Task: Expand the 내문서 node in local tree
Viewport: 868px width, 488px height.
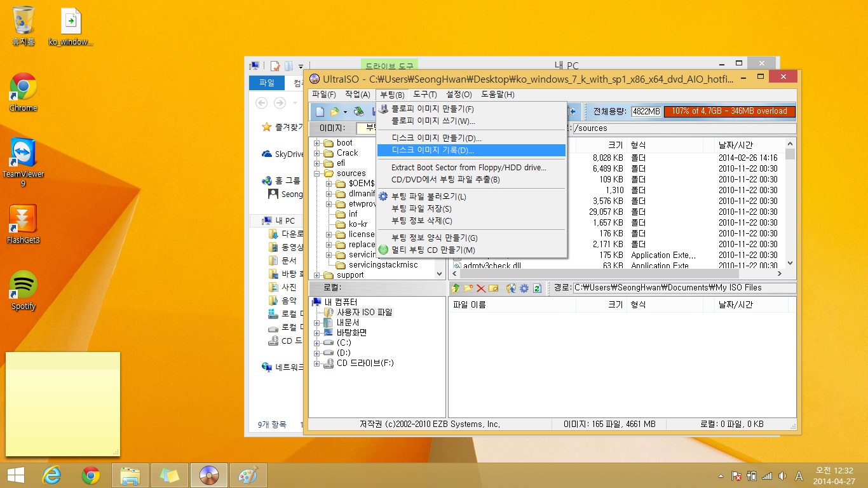Action: pos(317,323)
